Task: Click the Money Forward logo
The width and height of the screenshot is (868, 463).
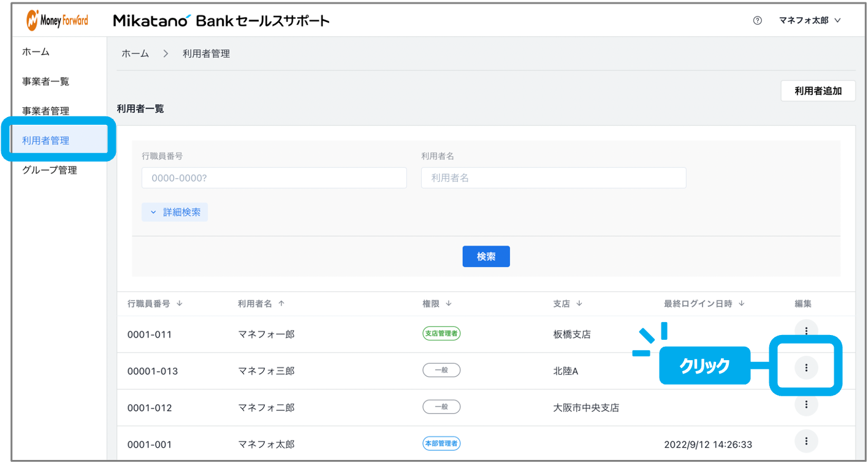Action: coord(57,20)
